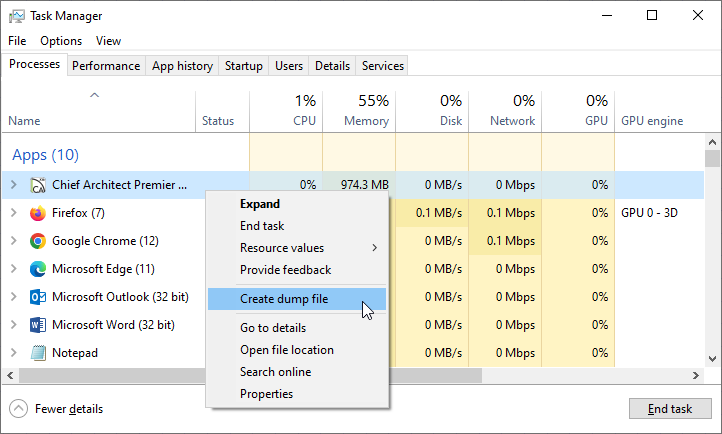Open the Options menu
This screenshot has height=434, width=722.
61,41
